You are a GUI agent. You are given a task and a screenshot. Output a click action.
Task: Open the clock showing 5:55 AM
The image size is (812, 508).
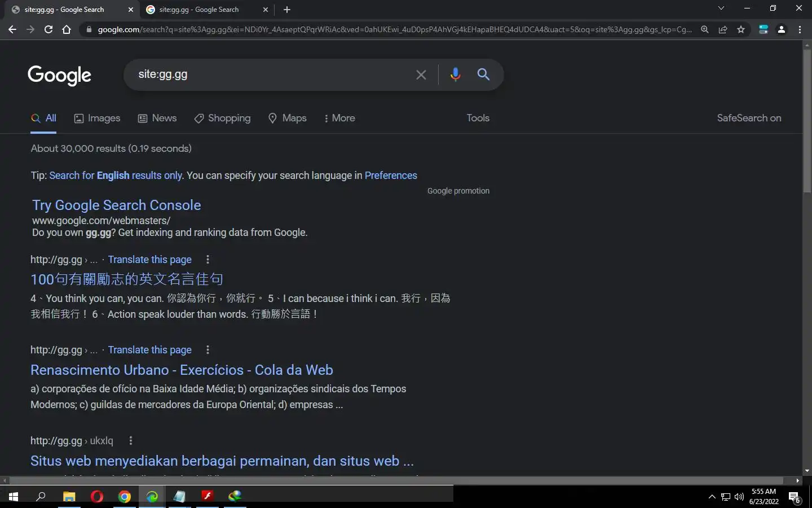(764, 497)
